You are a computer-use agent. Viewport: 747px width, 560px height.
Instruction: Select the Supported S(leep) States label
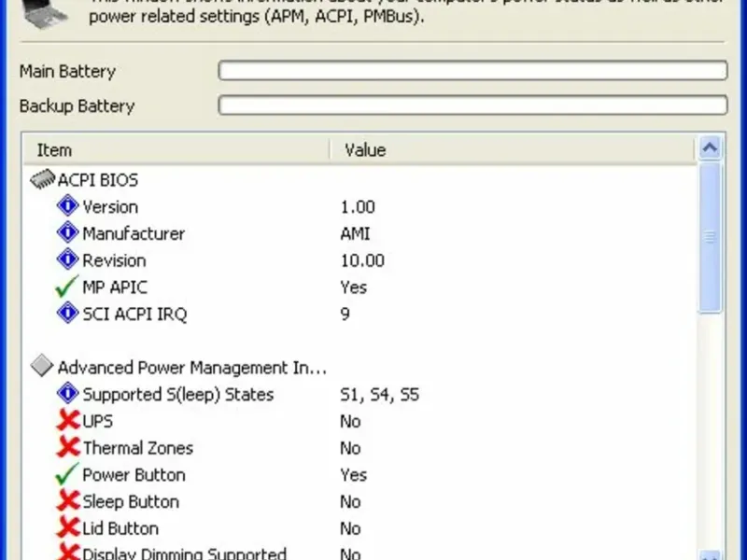pos(178,394)
